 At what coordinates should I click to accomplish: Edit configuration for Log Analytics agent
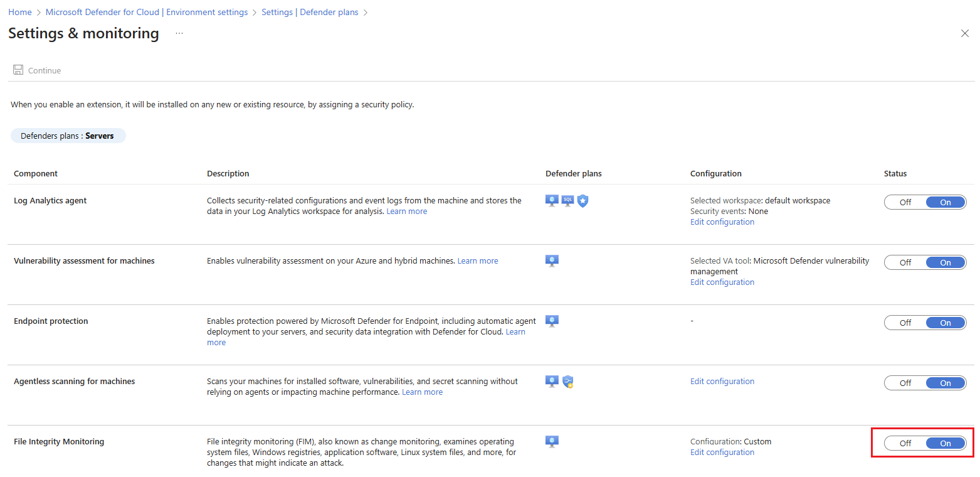pyautogui.click(x=722, y=222)
